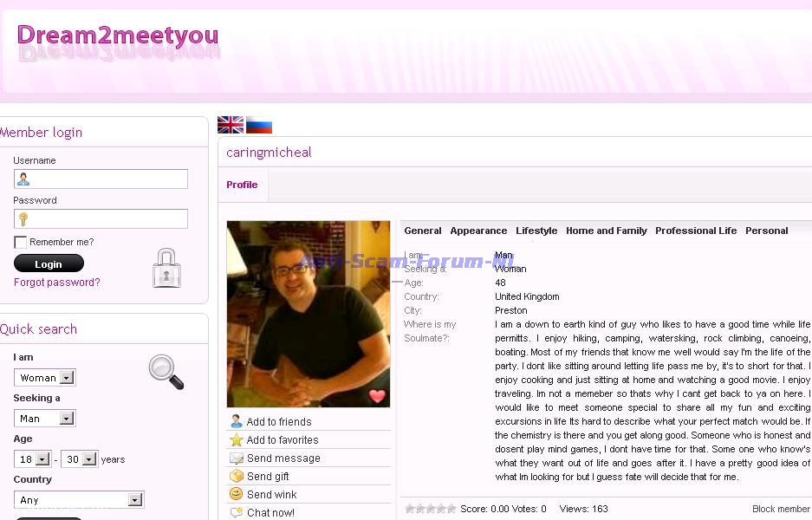
Task: Switch to the Appearance tab
Action: (478, 231)
